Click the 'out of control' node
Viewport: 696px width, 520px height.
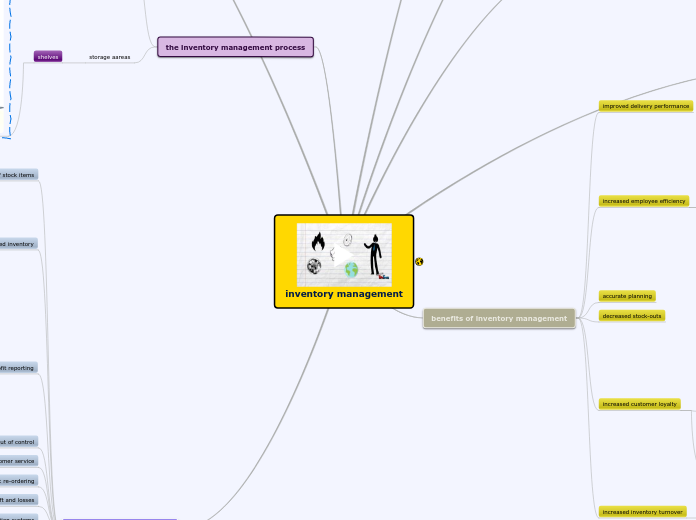click(18, 442)
